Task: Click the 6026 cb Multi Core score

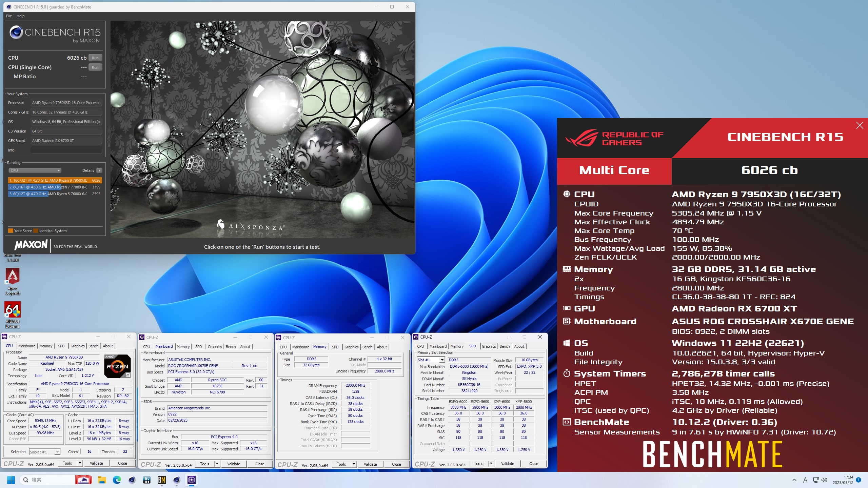Action: [769, 170]
